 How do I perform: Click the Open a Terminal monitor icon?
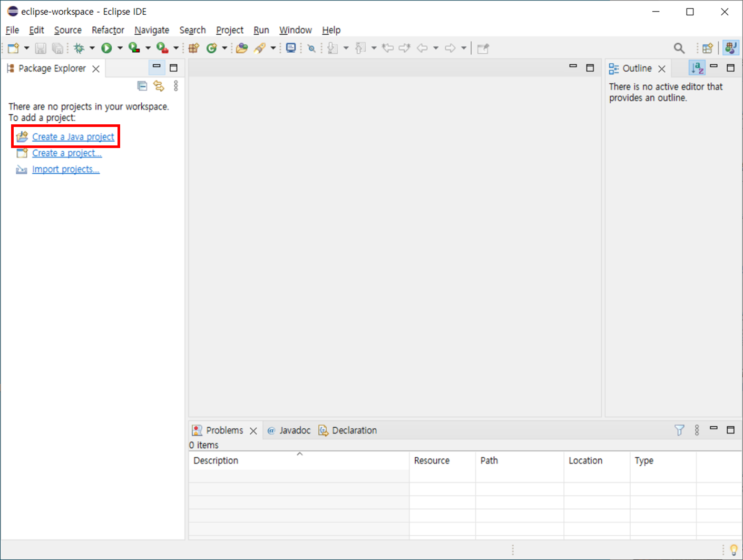291,48
